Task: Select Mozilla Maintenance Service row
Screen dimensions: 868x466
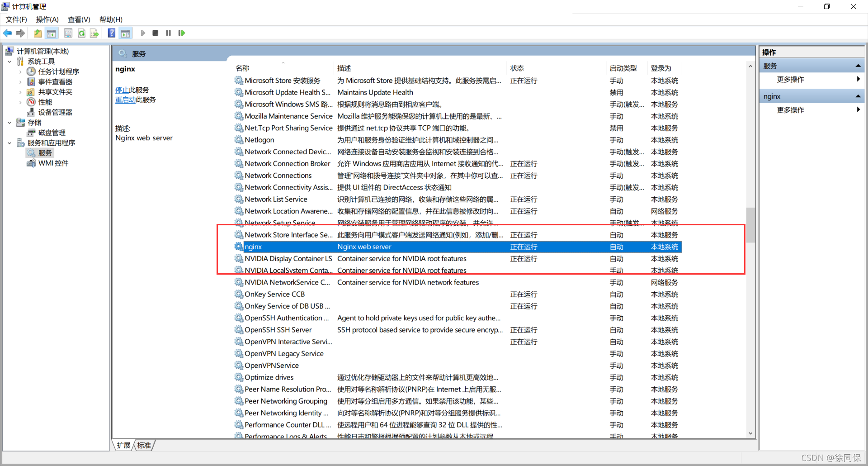Action: pyautogui.click(x=458, y=116)
